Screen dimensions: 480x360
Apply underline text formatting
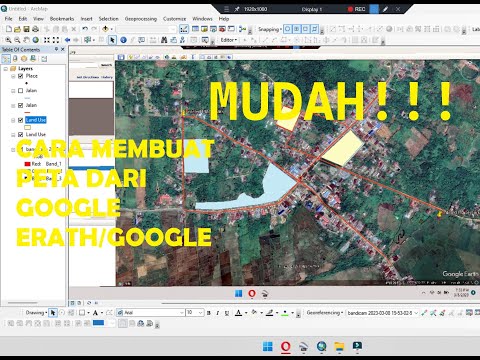click(x=226, y=313)
